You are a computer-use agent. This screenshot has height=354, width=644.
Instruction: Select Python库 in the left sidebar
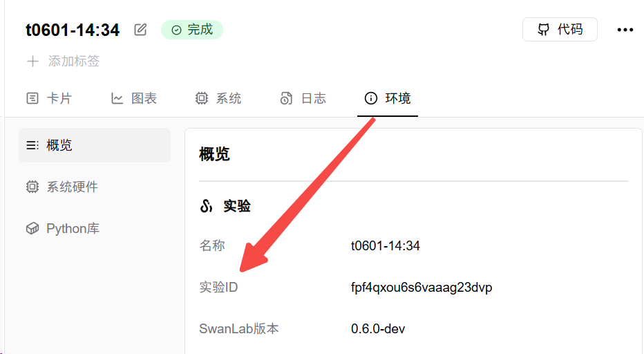73,228
